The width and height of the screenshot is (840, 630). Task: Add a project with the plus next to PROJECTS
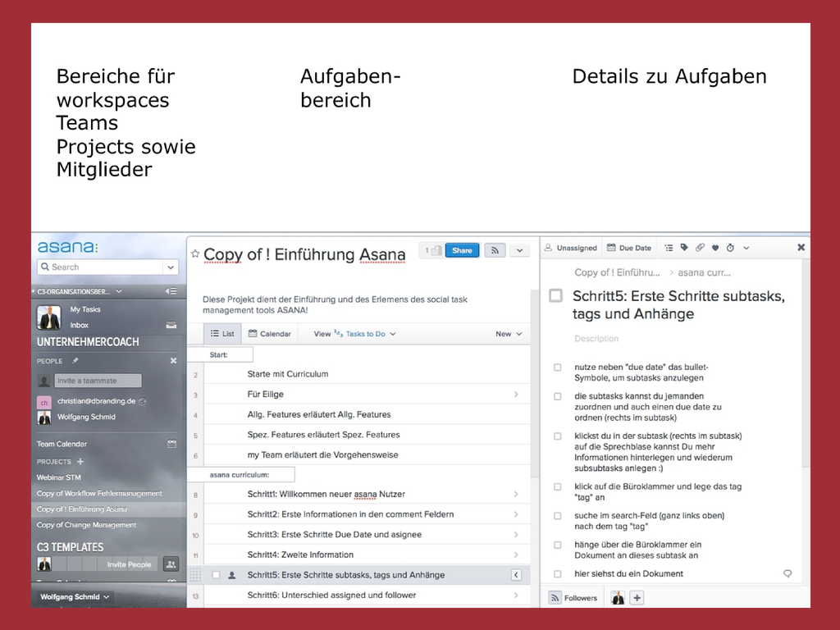coord(80,461)
